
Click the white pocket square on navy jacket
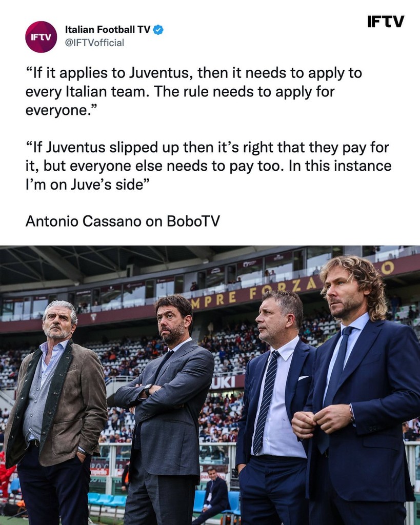point(303,378)
